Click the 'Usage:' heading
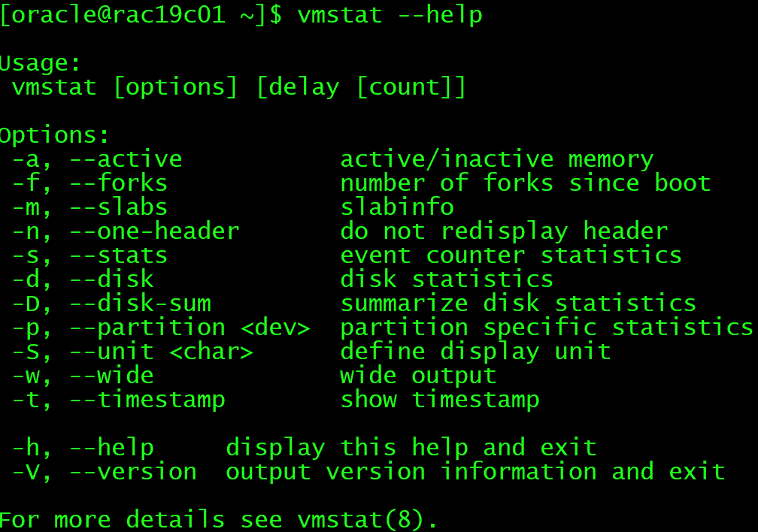 click(x=41, y=63)
